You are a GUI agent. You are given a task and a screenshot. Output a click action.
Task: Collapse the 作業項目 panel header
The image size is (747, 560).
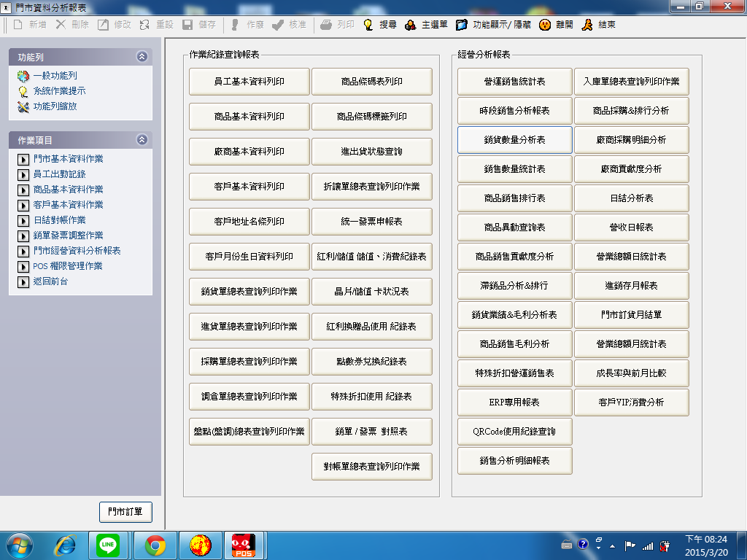142,140
